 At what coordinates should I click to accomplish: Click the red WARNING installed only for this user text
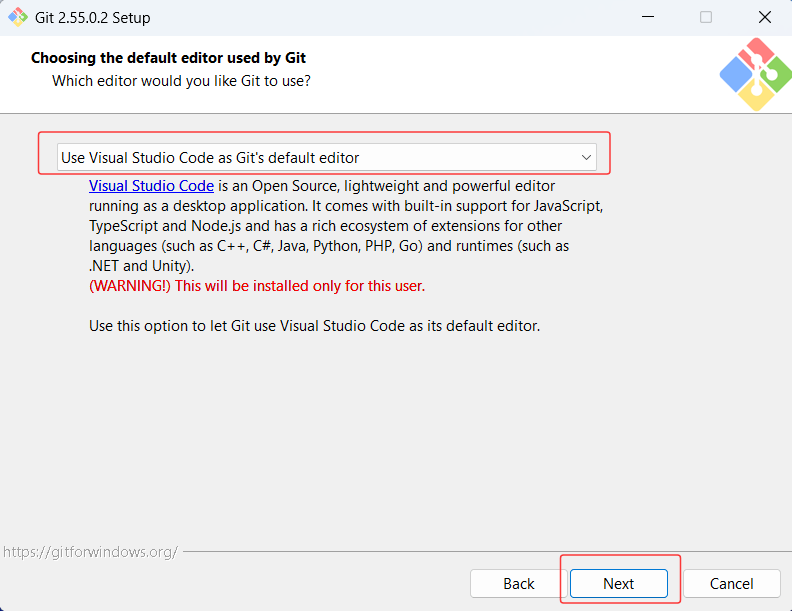(257, 286)
